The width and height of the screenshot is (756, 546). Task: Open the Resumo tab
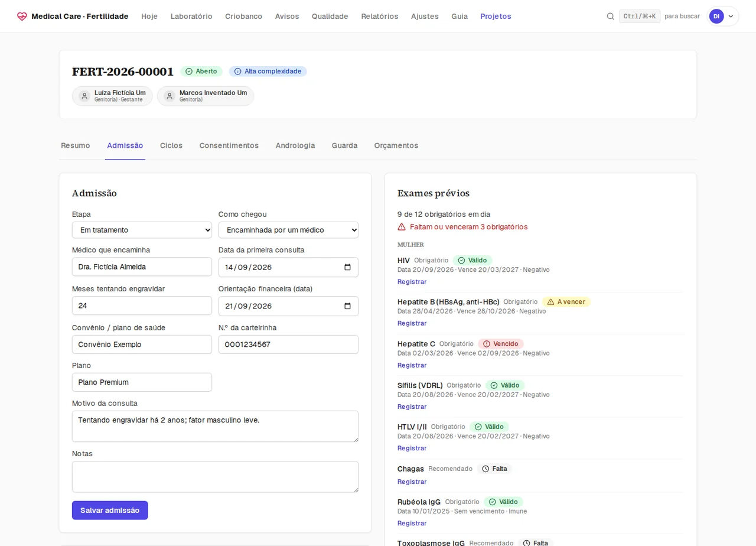[x=76, y=145]
